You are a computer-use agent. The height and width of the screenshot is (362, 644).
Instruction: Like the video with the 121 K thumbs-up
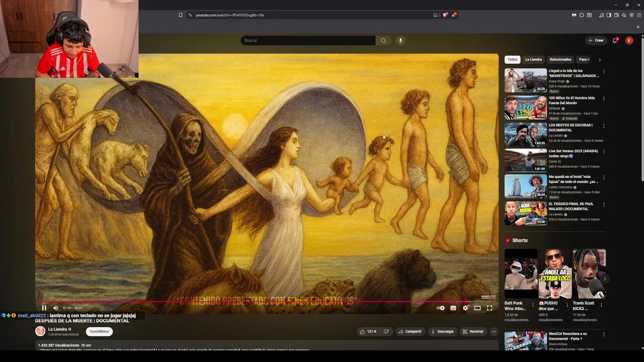368,331
